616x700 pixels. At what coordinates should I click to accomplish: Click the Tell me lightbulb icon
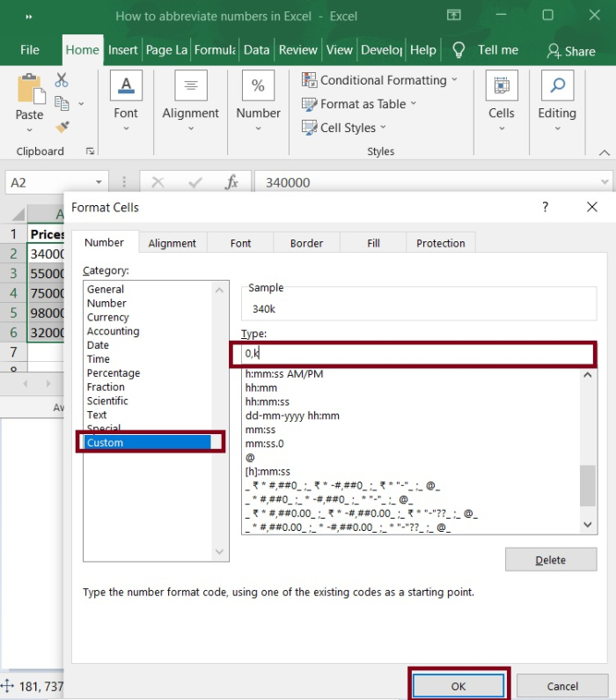tap(458, 50)
